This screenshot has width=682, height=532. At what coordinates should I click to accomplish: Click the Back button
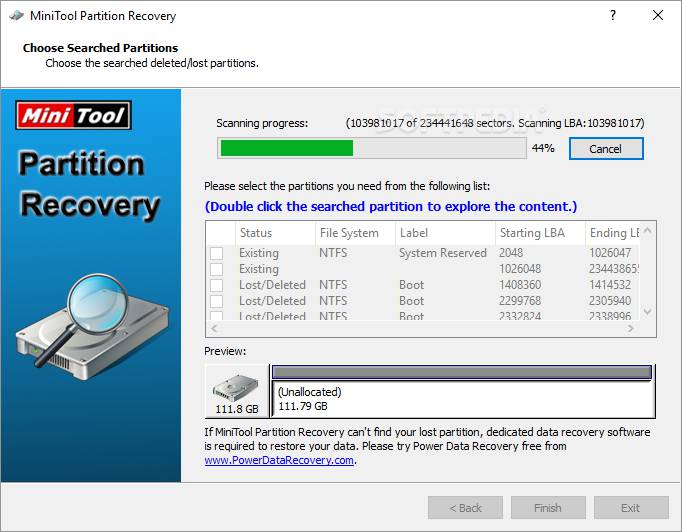[465, 508]
